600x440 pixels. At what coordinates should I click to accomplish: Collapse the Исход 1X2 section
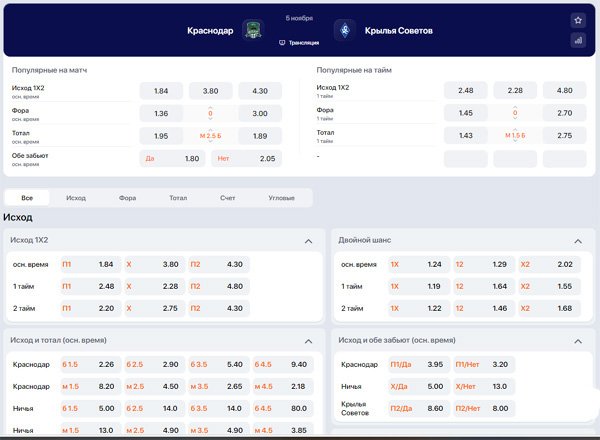308,241
